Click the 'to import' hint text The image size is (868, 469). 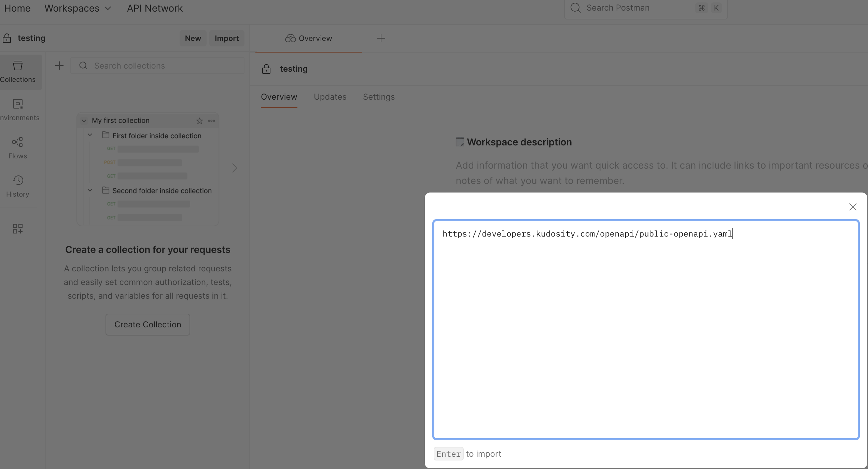tap(484, 454)
